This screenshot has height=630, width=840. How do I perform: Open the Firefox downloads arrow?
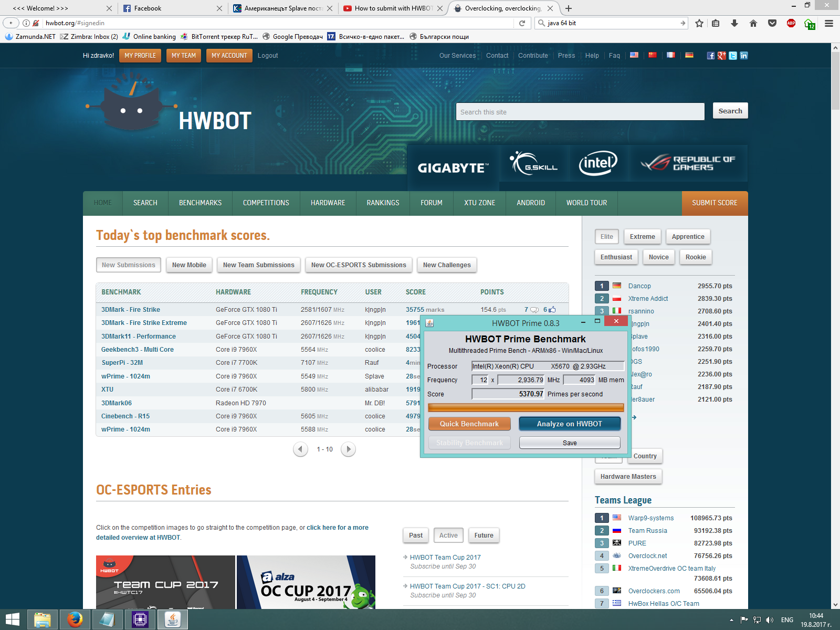[734, 23]
